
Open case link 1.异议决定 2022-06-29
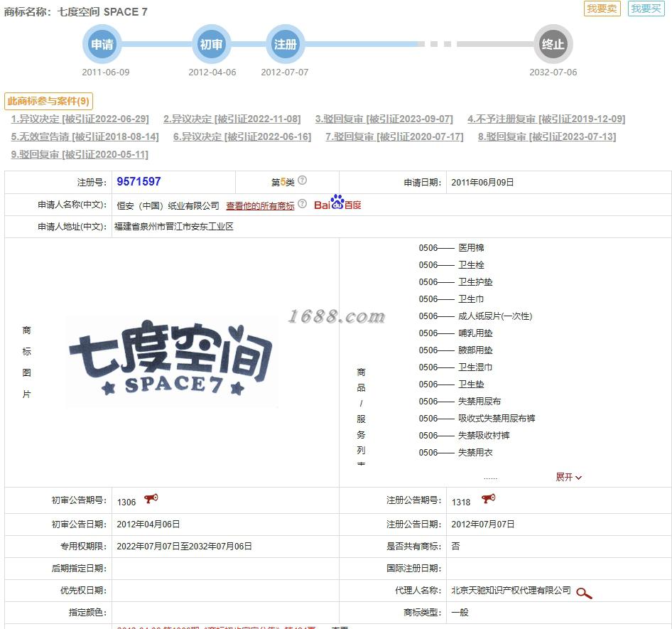[x=80, y=119]
